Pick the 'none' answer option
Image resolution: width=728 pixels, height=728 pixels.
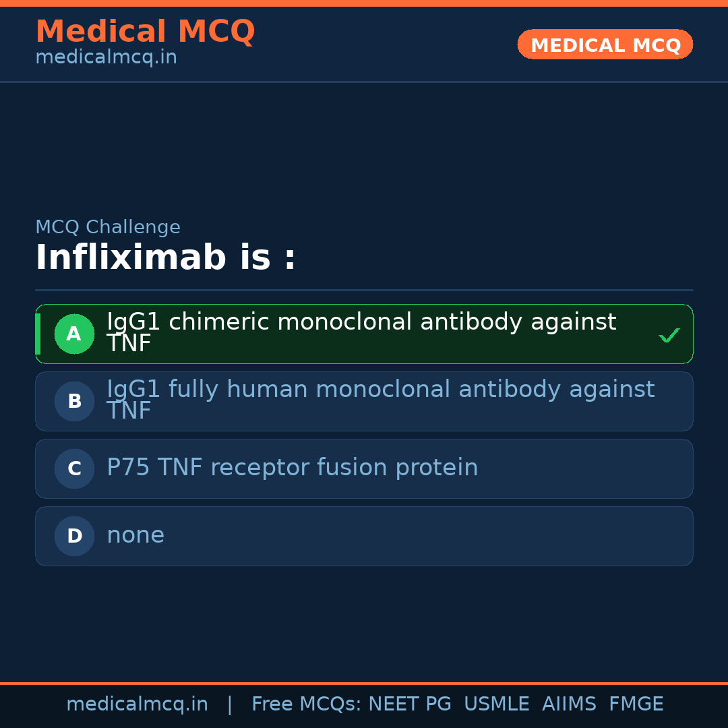point(135,535)
